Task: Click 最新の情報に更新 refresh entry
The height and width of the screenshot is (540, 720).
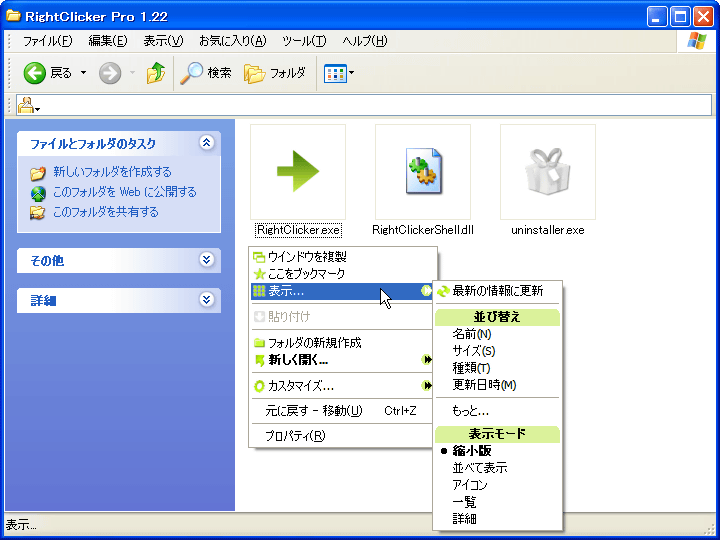Action: (498, 291)
